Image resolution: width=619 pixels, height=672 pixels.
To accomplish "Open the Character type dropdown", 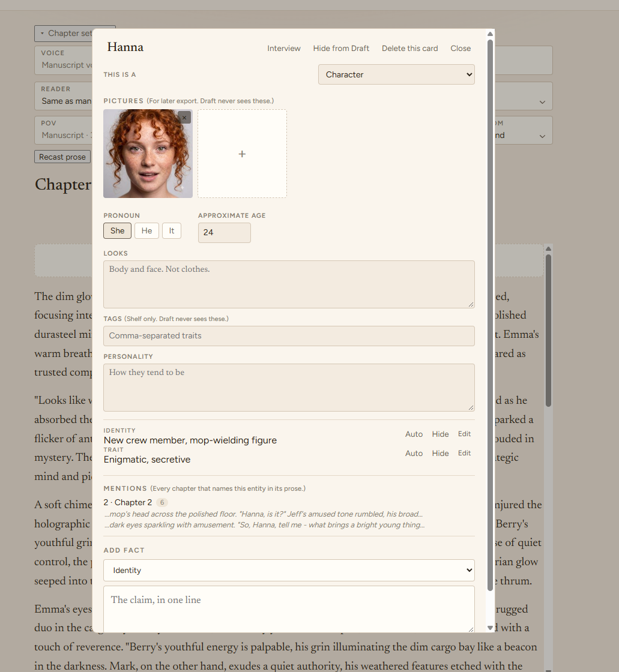I will coord(396,74).
